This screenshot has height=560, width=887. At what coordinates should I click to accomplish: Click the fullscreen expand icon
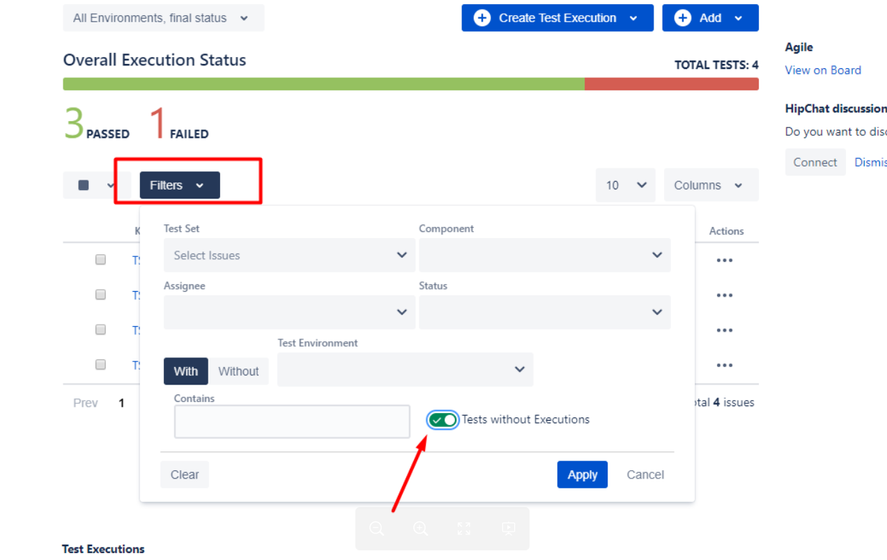click(464, 529)
